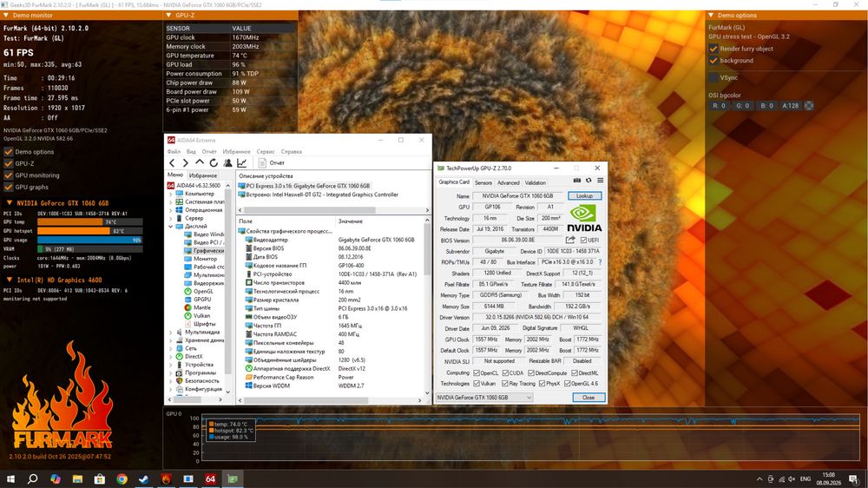The height and width of the screenshot is (488, 868).
Task: Collapse Intel HD Graphics 4600 section
Action: tap(9, 280)
